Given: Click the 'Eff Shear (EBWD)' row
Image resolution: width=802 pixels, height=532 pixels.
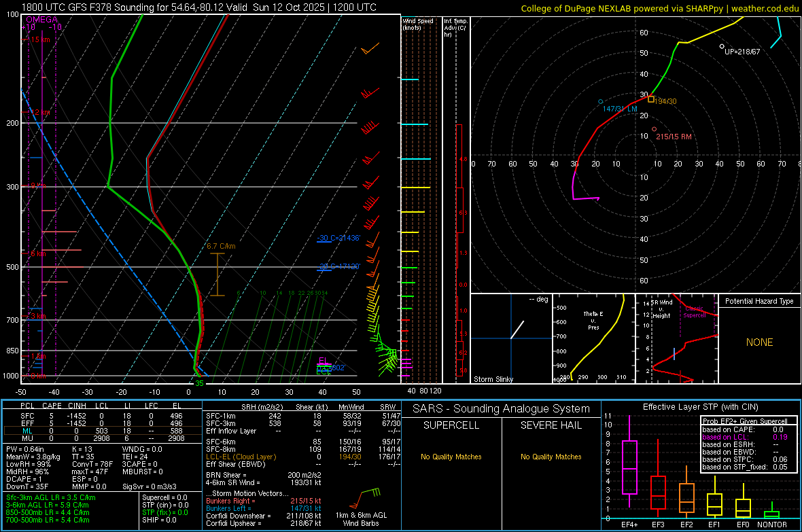Looking at the screenshot, I should [x=303, y=464].
